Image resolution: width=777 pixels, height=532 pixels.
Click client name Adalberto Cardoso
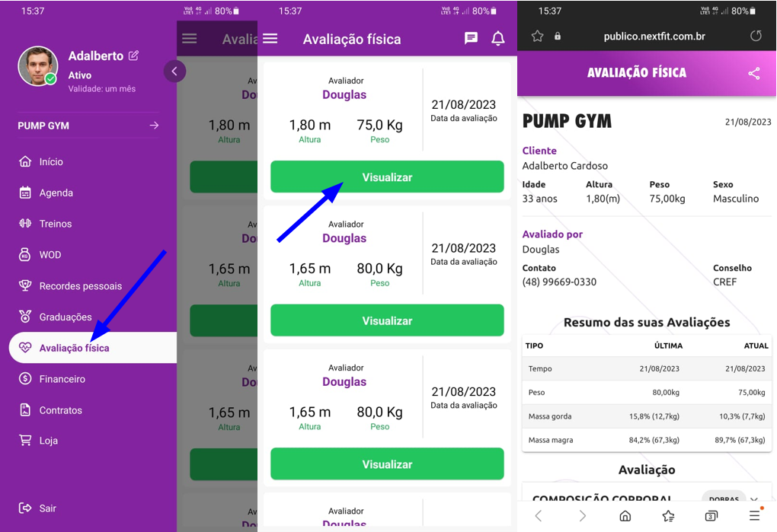(x=565, y=166)
